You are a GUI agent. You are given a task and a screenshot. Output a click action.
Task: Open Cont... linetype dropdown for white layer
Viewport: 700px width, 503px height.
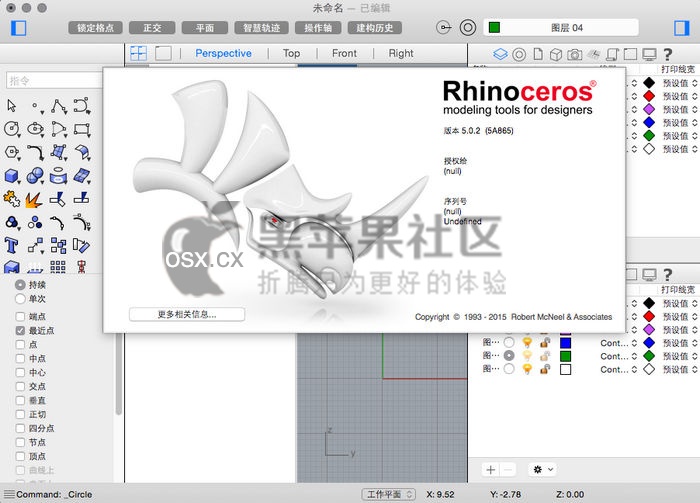click(618, 369)
